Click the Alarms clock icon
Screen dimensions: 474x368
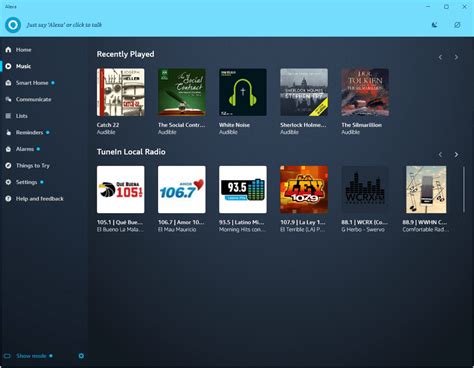8,149
